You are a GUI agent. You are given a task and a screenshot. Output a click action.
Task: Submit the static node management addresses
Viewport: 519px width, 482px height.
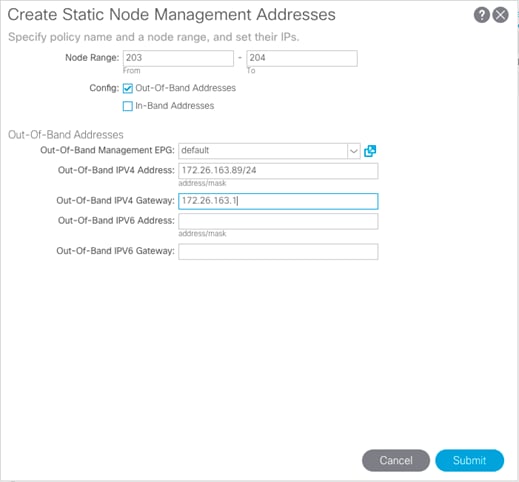coord(469,460)
